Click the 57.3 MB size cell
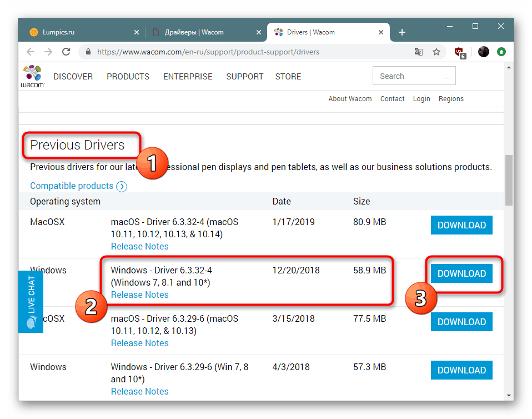Viewport: 532px width, 419px height. tap(369, 367)
